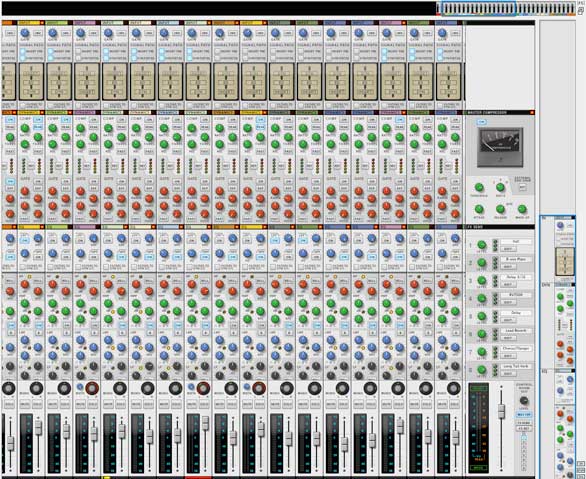Screen dimensions: 586x479
Task: Click Edit button for FX Send 5
Action: (x=508, y=320)
